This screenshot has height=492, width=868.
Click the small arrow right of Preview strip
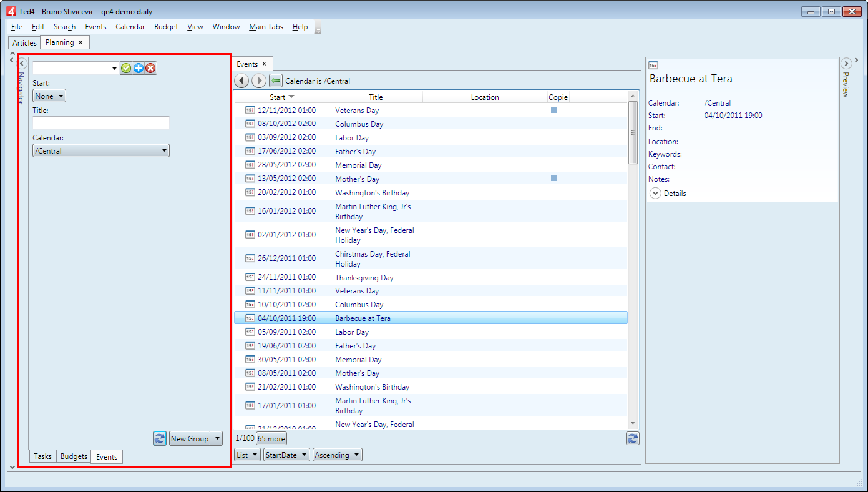coord(857,59)
